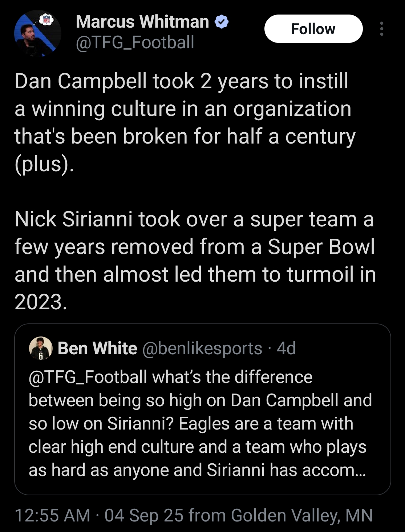
Task: Open the Golden Valley, MN location
Action: coord(301,515)
